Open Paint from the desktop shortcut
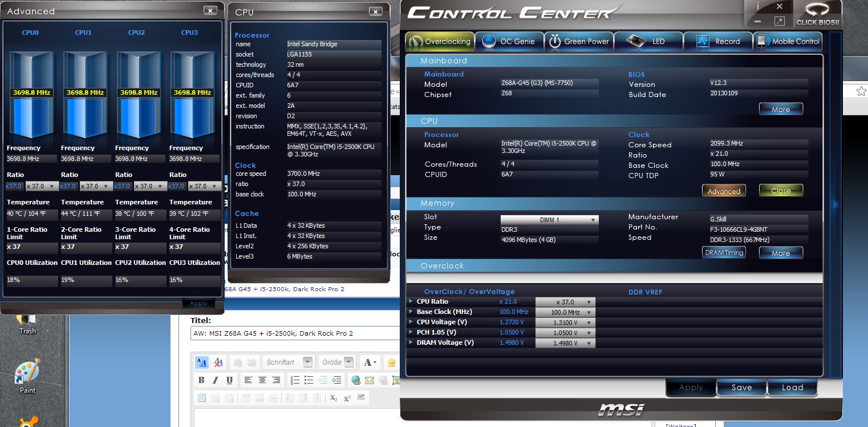The width and height of the screenshot is (868, 427). pyautogui.click(x=27, y=376)
